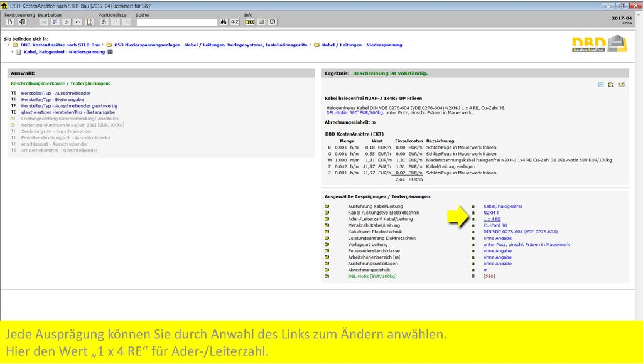Click the small marker before Cu-Zahl 38
643x364 pixels.
[x=473, y=225]
